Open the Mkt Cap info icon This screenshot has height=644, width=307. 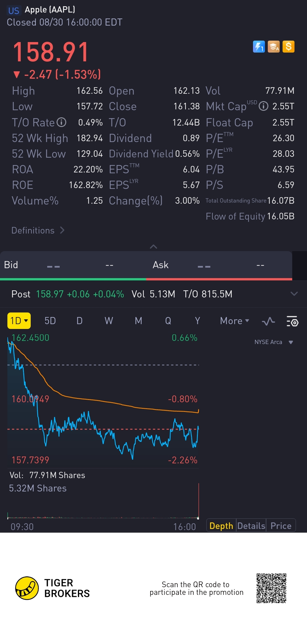click(x=264, y=106)
